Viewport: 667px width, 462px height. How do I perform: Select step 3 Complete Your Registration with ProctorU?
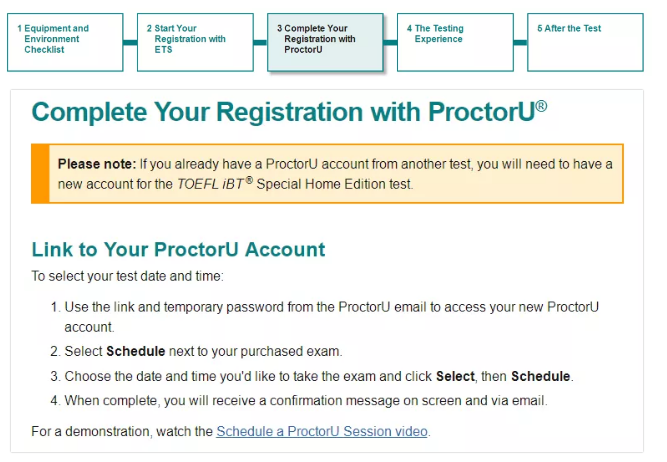(x=325, y=42)
